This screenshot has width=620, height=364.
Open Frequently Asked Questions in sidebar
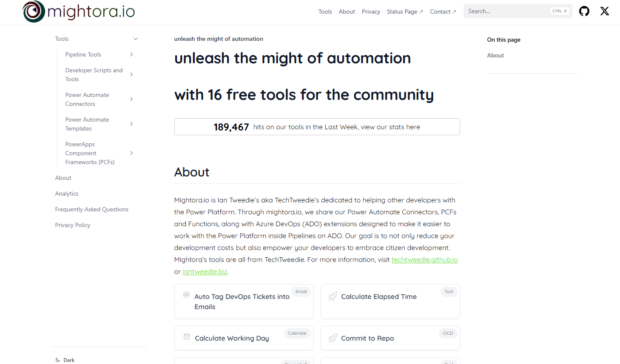[91, 209]
